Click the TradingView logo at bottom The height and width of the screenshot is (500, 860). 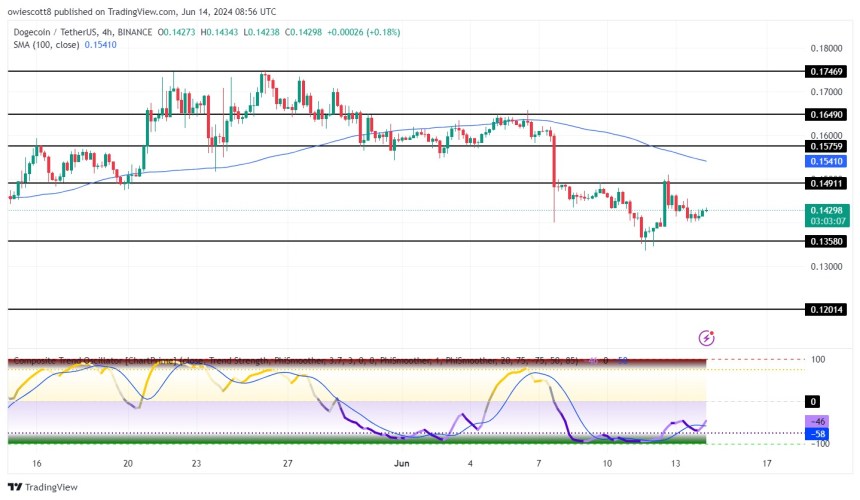pyautogui.click(x=43, y=487)
